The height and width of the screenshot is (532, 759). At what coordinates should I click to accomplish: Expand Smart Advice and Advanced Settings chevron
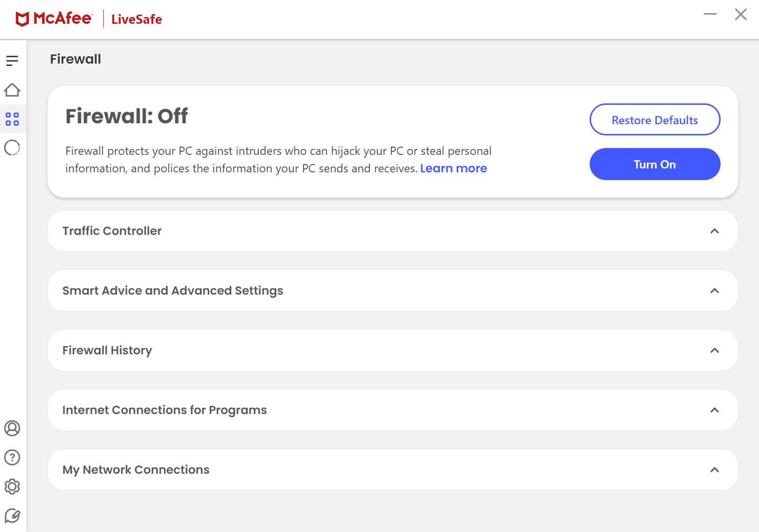714,291
